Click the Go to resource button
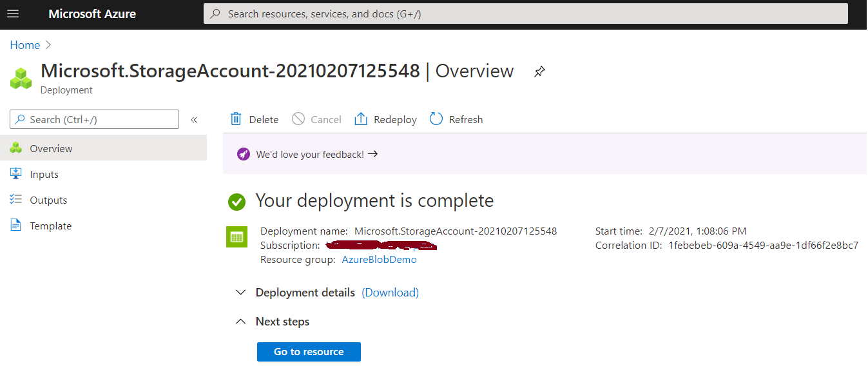The image size is (868, 368). 309,352
